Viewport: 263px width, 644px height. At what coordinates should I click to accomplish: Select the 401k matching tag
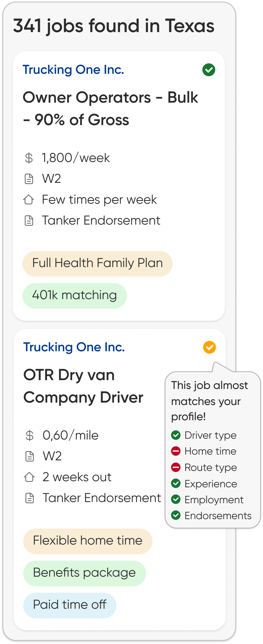(74, 296)
